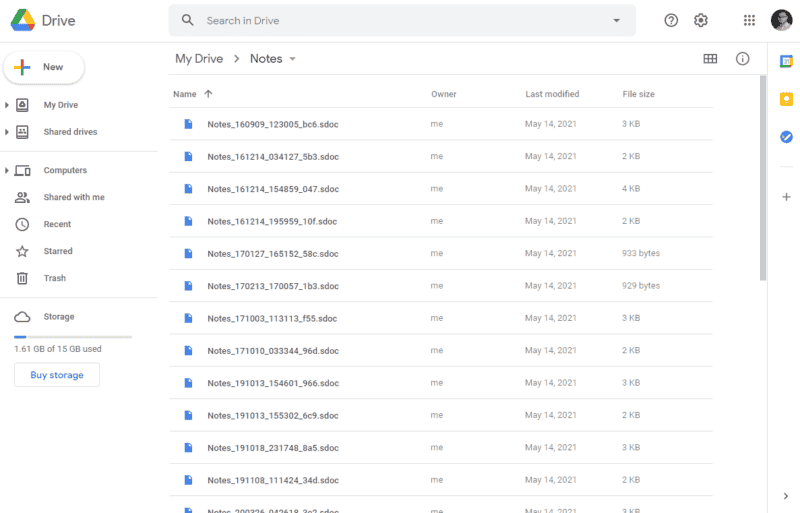
Task: Select file name Notes_170127_165152_58c.sdoc
Action: (273, 254)
